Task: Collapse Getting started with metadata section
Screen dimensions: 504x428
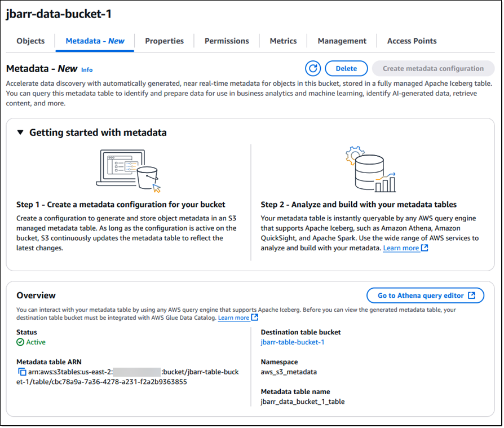Action: (20, 133)
